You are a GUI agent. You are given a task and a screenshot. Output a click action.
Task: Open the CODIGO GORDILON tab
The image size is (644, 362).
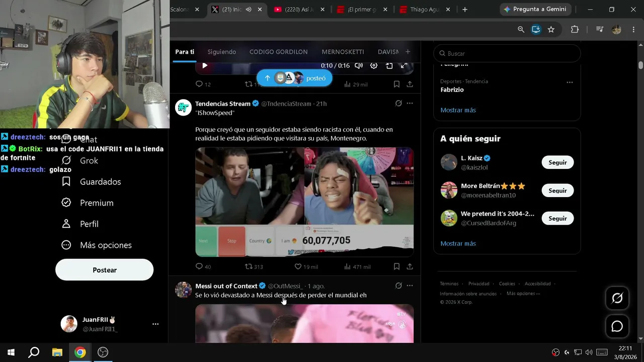coord(279,52)
